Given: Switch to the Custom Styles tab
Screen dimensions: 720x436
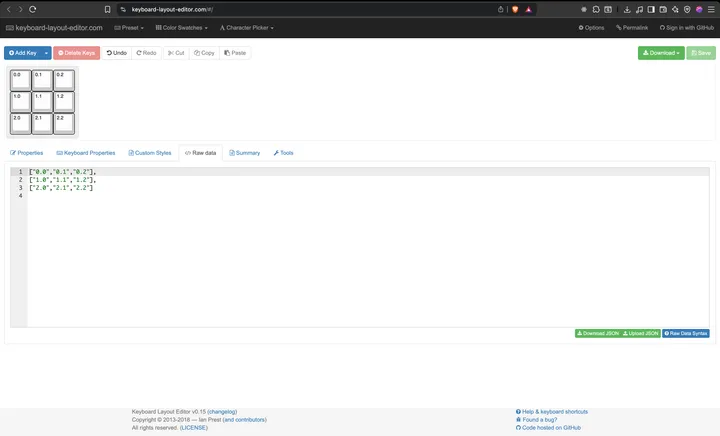Looking at the screenshot, I should coord(150,153).
